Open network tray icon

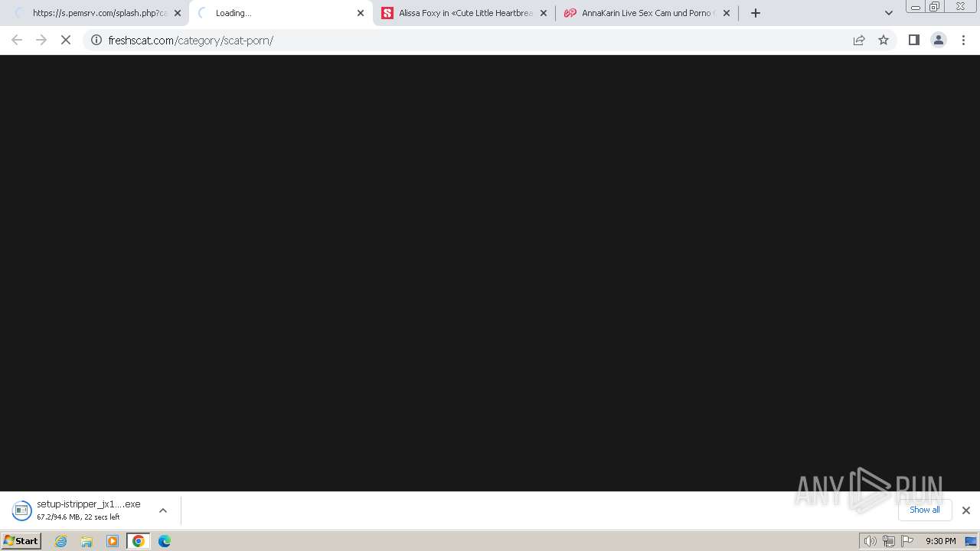(889, 541)
